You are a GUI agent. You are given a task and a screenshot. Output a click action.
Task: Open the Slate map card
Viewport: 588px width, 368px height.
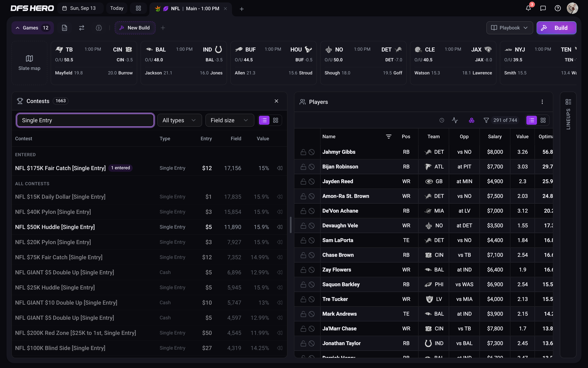pos(29,63)
